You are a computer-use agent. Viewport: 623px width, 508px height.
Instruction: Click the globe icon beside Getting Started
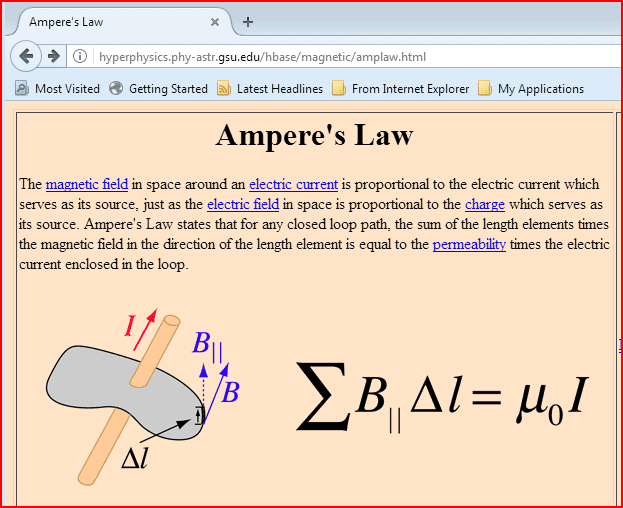click(x=116, y=88)
